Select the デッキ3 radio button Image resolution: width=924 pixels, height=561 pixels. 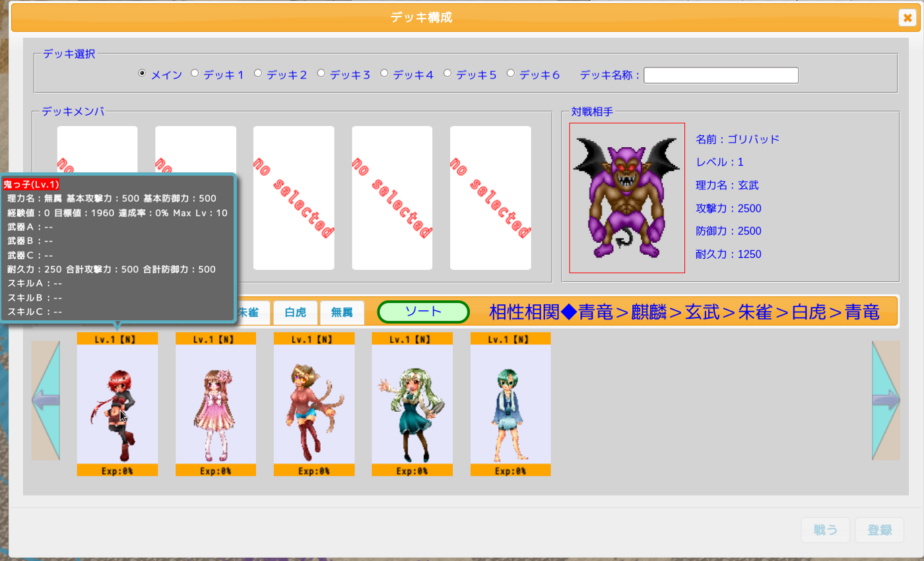click(321, 74)
